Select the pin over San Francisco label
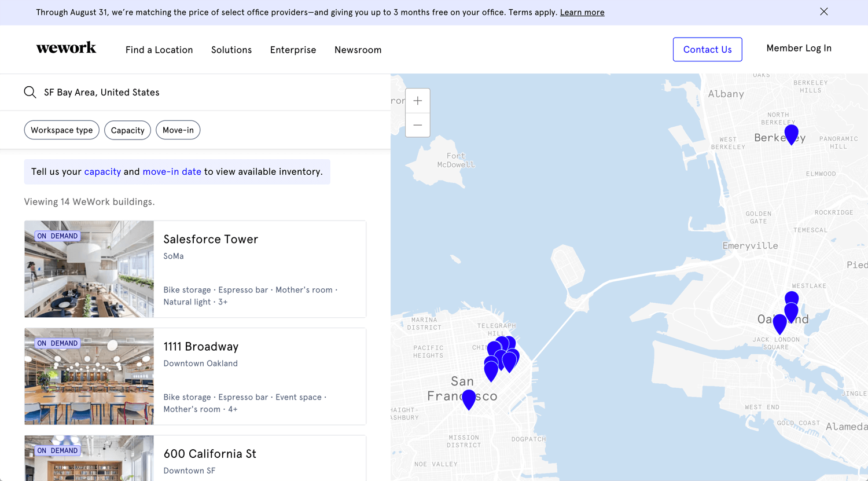Image resolution: width=868 pixels, height=481 pixels. coord(469,399)
